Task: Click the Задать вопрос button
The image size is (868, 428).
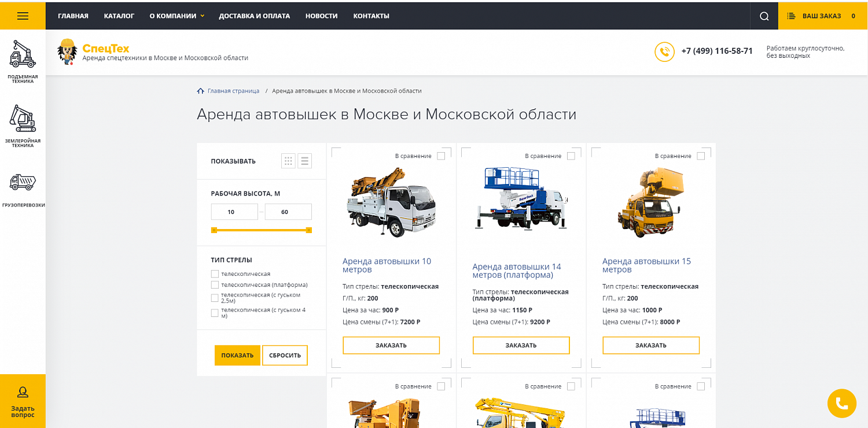Action: point(23,401)
